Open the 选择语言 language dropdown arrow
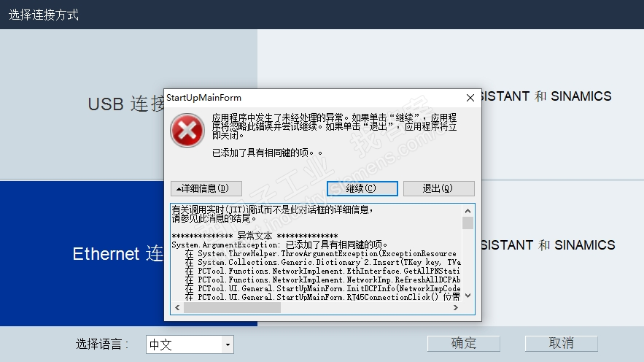The width and height of the screenshot is (644, 362). [x=228, y=344]
